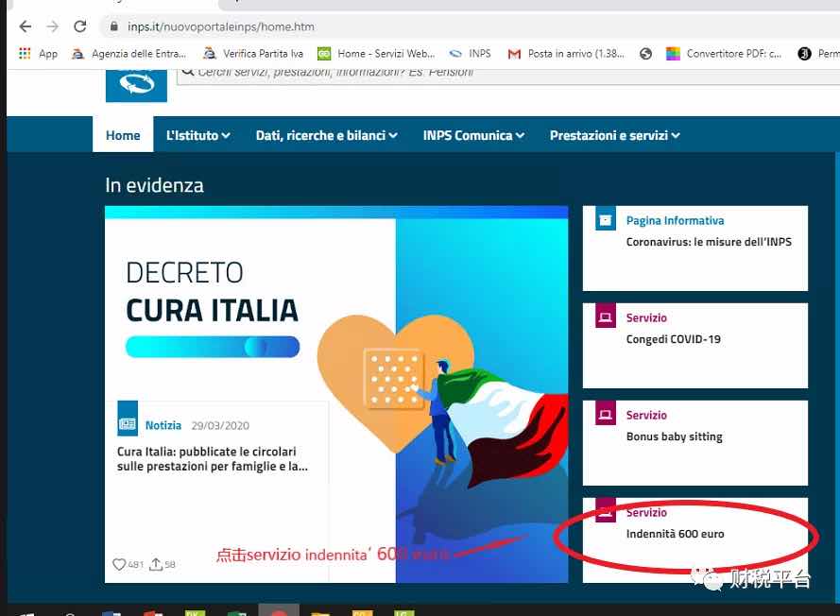Open the INPS bookmark

tap(470, 54)
